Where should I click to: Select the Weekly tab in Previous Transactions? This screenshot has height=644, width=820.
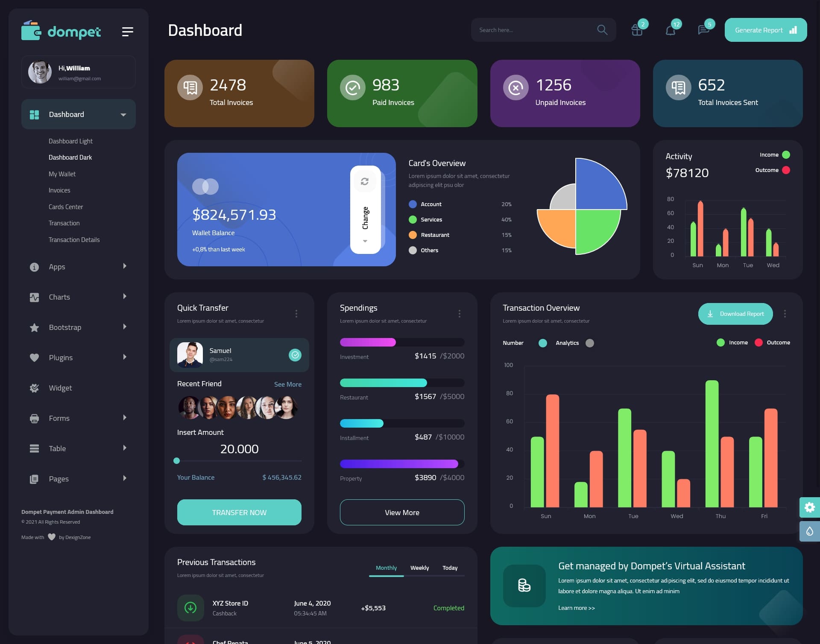pos(419,567)
